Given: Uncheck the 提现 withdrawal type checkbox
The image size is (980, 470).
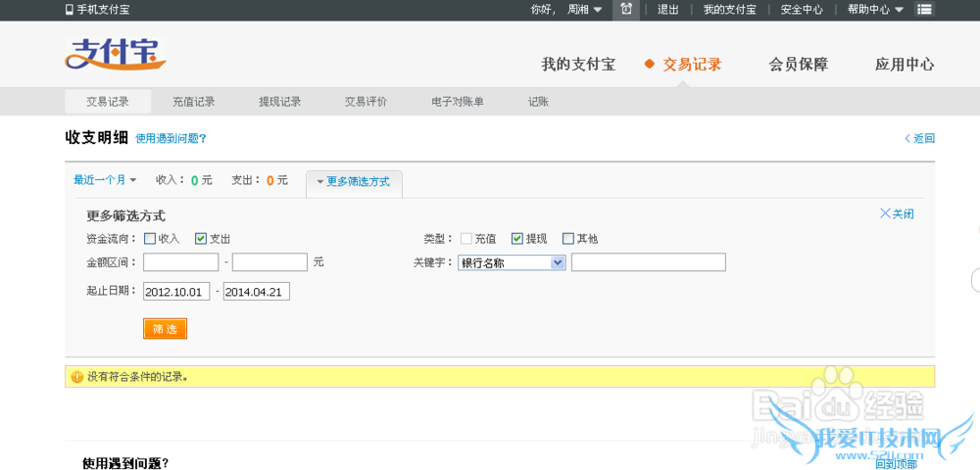Looking at the screenshot, I should point(517,238).
